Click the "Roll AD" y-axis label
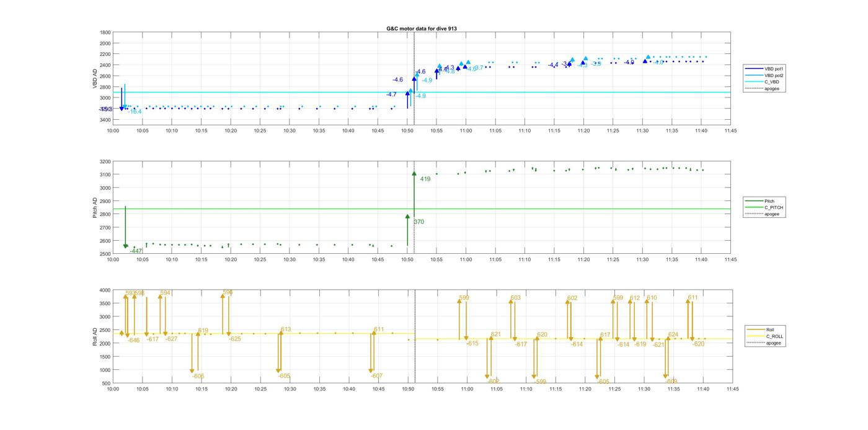Image resolution: width=868 pixels, height=430 pixels. (95, 336)
